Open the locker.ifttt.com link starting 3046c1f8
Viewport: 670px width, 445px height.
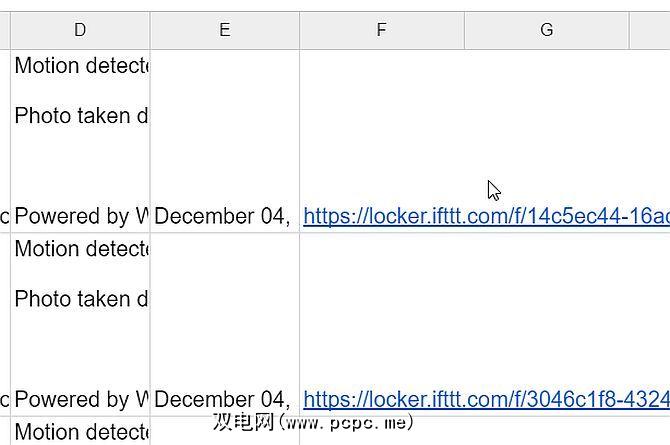pos(486,400)
